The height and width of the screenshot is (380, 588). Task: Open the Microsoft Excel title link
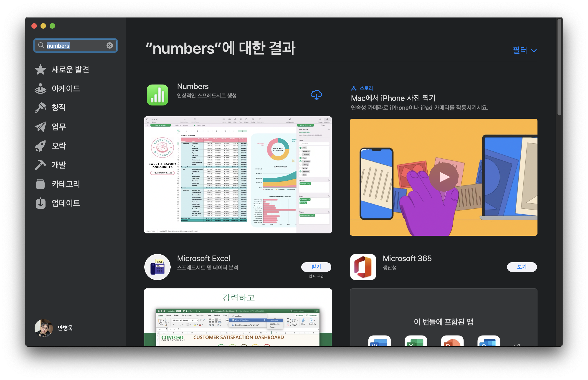204,258
